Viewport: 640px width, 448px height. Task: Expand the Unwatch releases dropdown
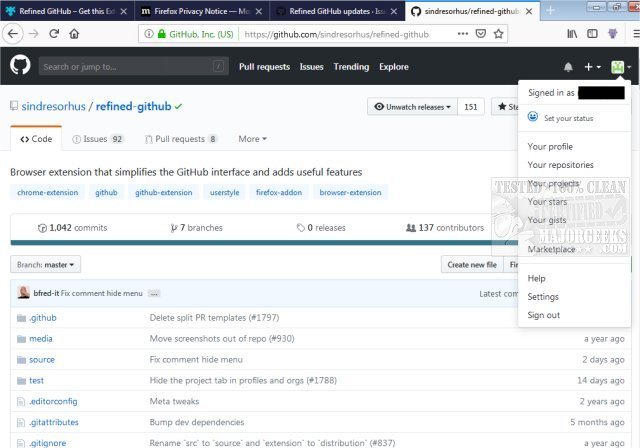pyautogui.click(x=412, y=107)
